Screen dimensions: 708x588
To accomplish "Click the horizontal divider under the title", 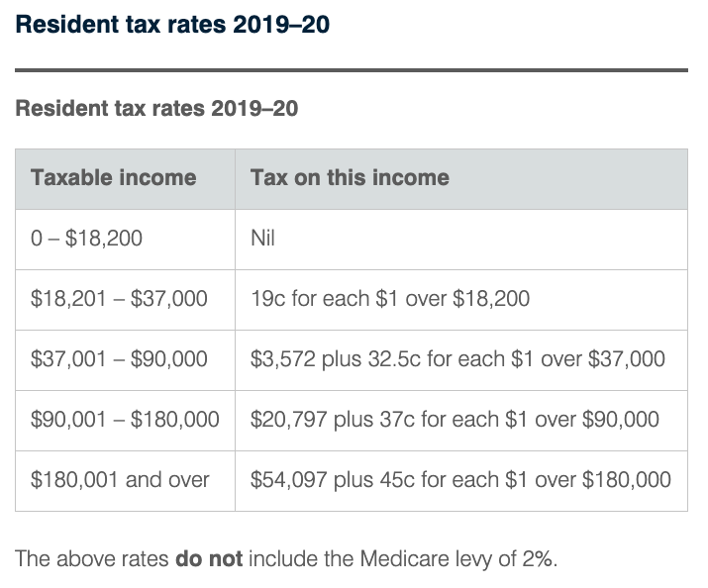I will click(x=352, y=70).
